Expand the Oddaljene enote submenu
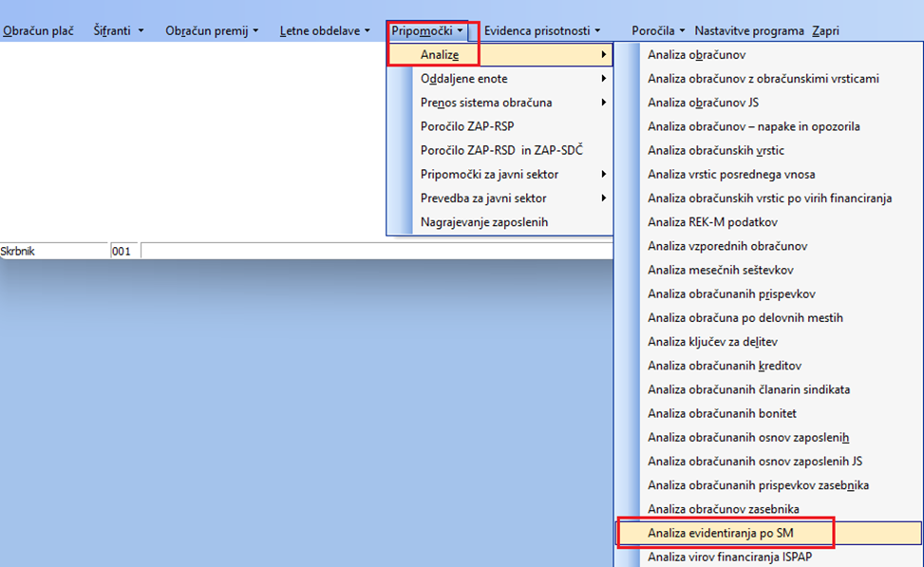Image resolution: width=924 pixels, height=567 pixels. tap(500, 79)
